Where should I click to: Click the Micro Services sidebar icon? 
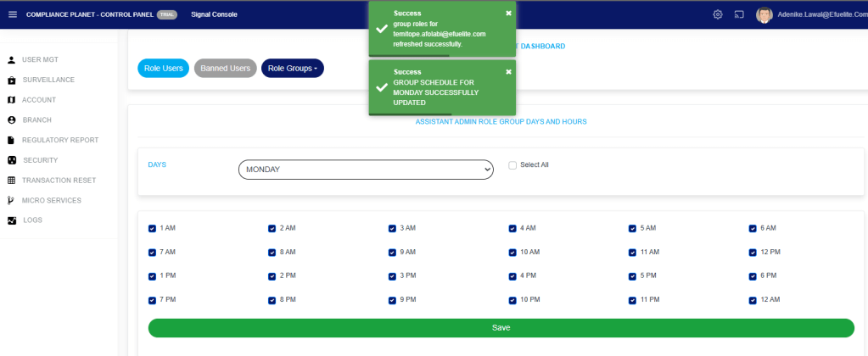[x=12, y=201]
